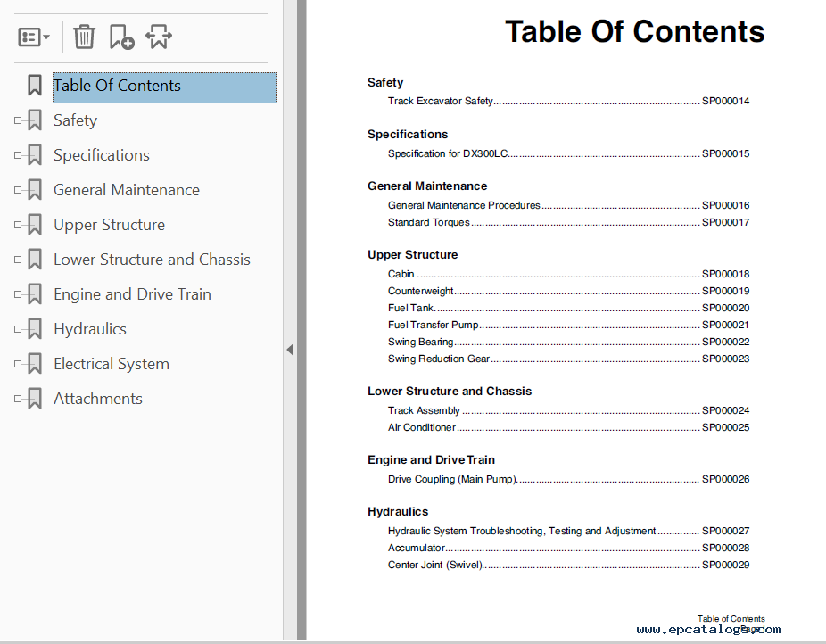This screenshot has height=644, width=826.
Task: Select the Attachments bookmark
Action: click(x=98, y=399)
